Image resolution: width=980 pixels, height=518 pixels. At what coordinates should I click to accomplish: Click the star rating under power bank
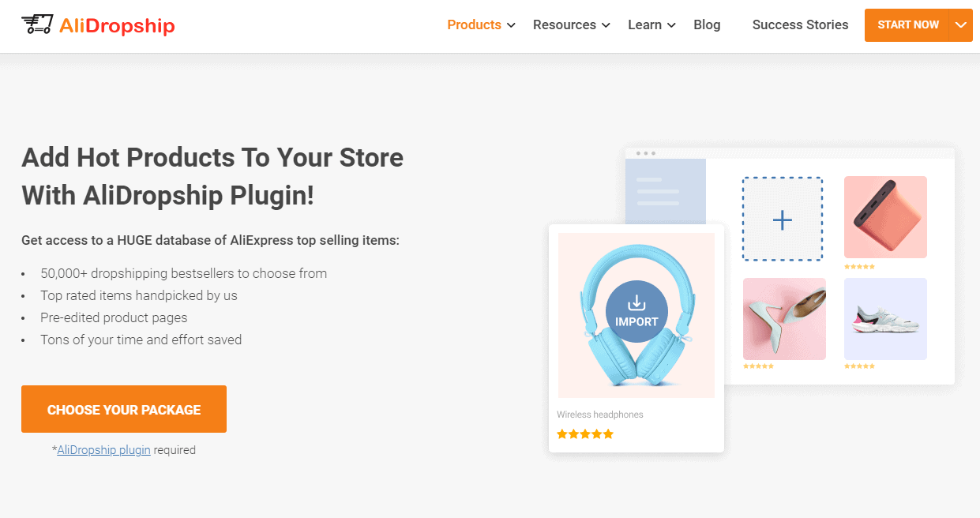click(859, 267)
